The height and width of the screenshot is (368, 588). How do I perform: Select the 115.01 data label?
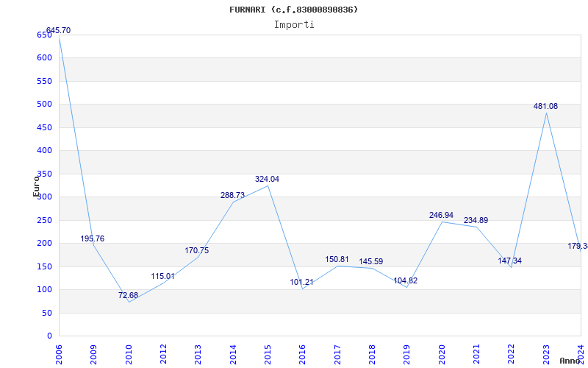[x=162, y=277]
